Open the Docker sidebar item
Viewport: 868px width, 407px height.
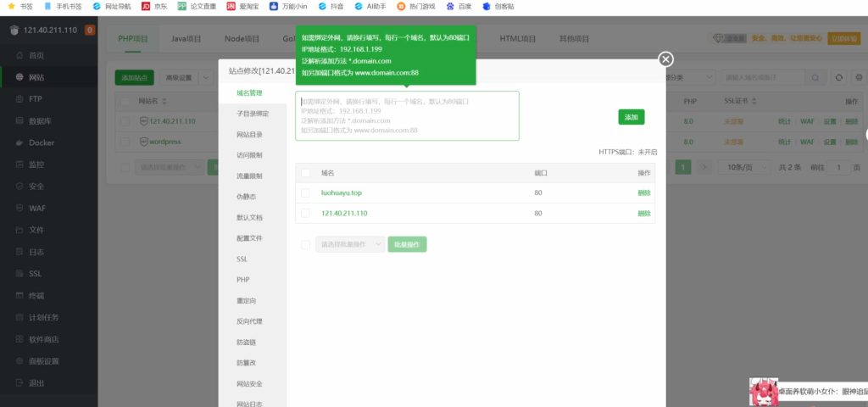[x=41, y=142]
